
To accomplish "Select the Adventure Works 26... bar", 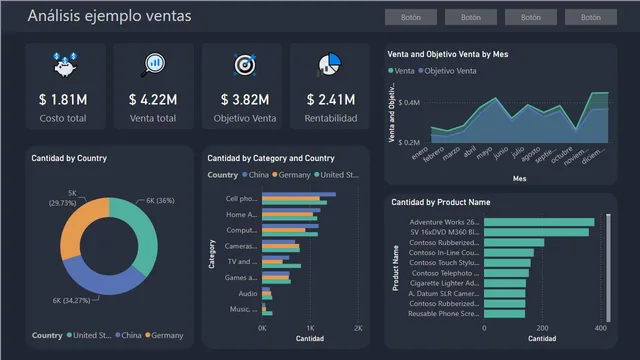I will [539, 222].
